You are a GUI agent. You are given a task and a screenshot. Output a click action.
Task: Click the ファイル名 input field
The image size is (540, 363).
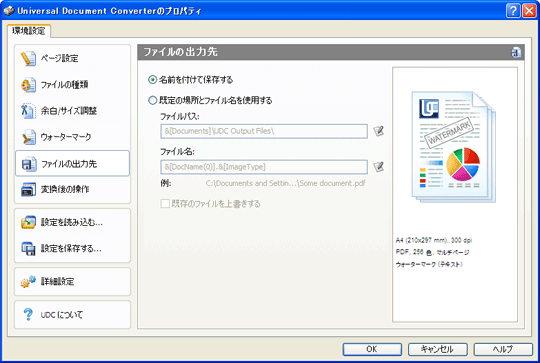[x=264, y=167]
